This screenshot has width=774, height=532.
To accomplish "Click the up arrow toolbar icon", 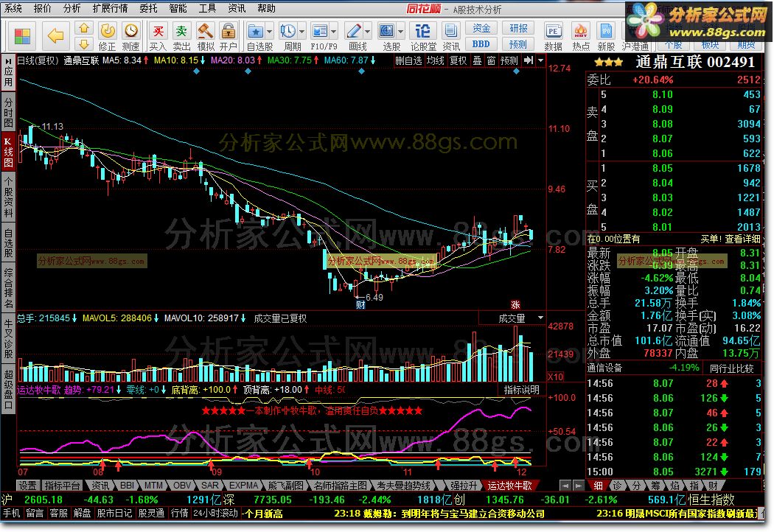I will [85, 28].
